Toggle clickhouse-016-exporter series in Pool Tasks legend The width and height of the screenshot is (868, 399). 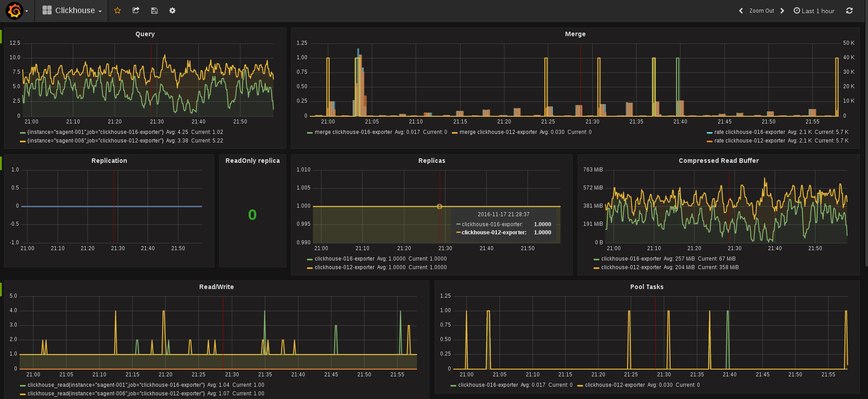[488, 385]
